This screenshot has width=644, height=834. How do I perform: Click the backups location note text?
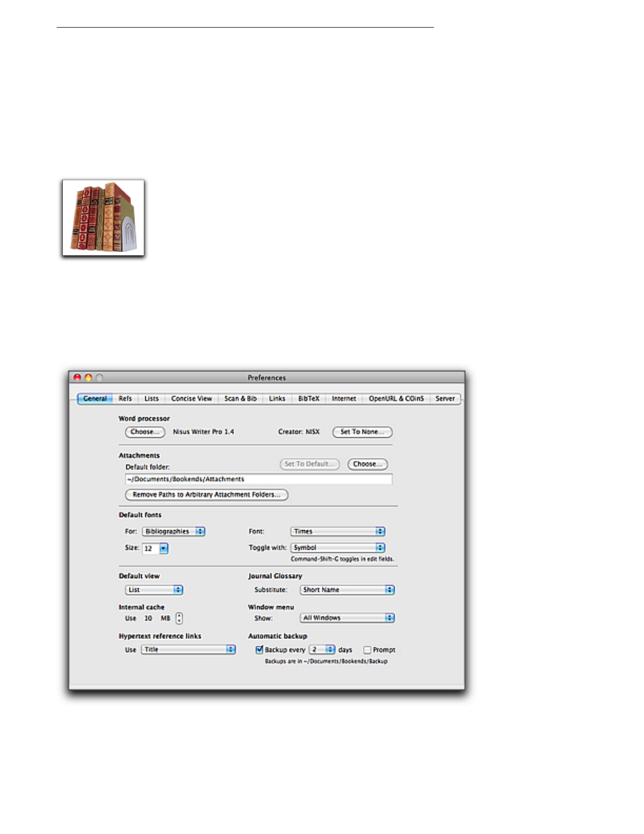pyautogui.click(x=326, y=661)
